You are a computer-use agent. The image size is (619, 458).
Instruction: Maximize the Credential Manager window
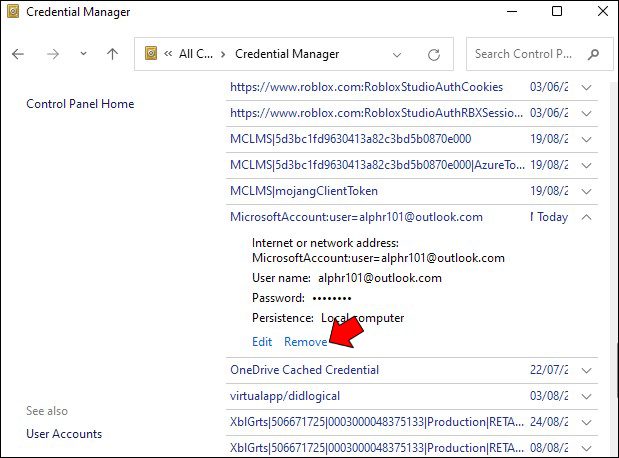click(x=557, y=11)
